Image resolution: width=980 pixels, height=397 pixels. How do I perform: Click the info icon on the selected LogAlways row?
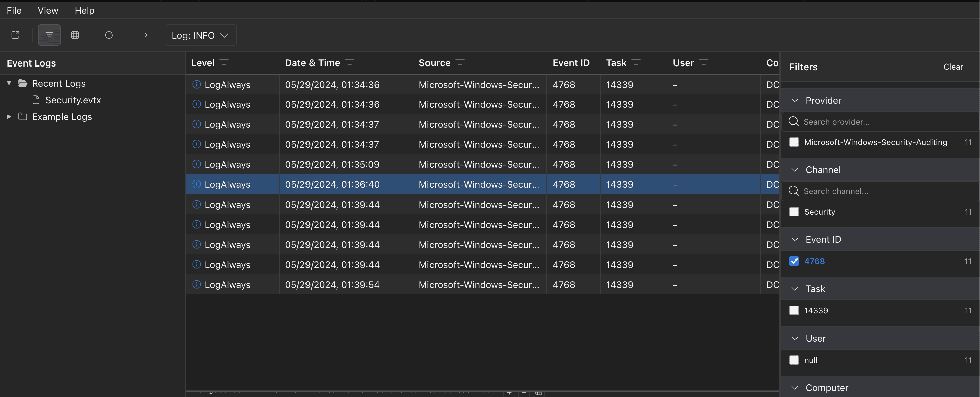pos(196,184)
